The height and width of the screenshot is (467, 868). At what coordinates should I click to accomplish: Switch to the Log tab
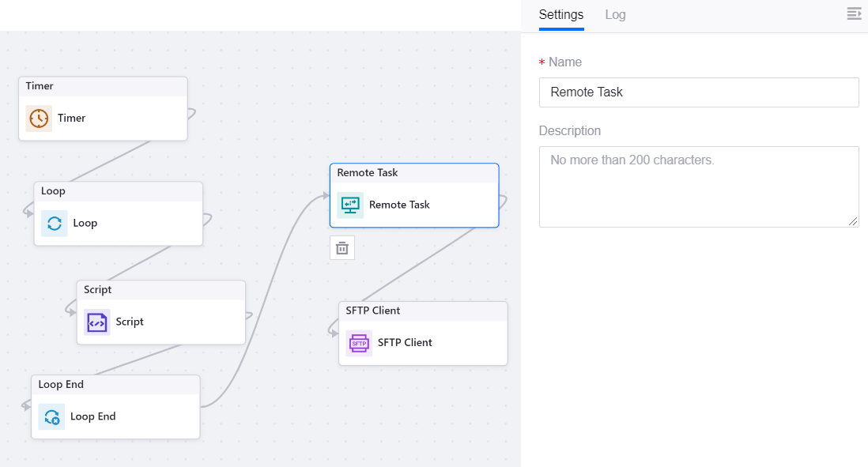tap(615, 15)
